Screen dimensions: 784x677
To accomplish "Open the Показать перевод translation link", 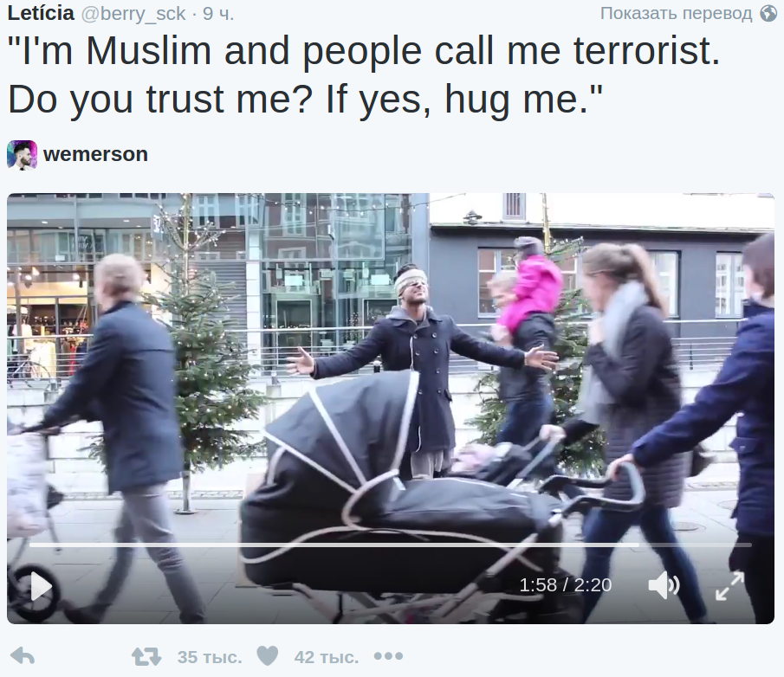I will click(676, 14).
